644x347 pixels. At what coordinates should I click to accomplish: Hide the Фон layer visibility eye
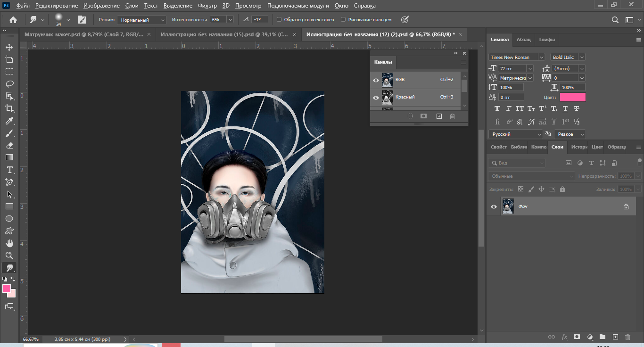(494, 207)
